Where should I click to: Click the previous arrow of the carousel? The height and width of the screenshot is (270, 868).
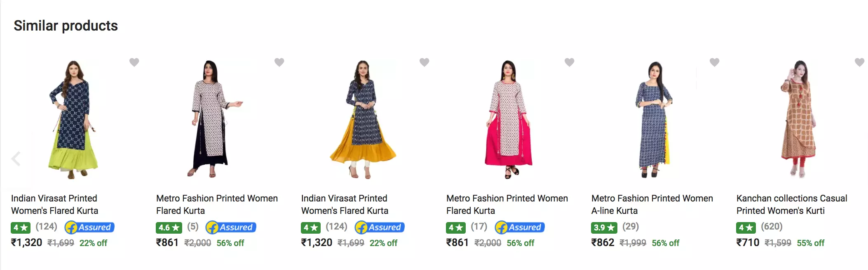pos(16,159)
